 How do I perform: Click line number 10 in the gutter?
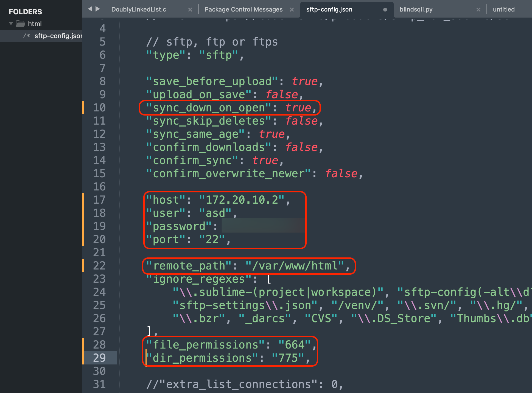click(99, 108)
